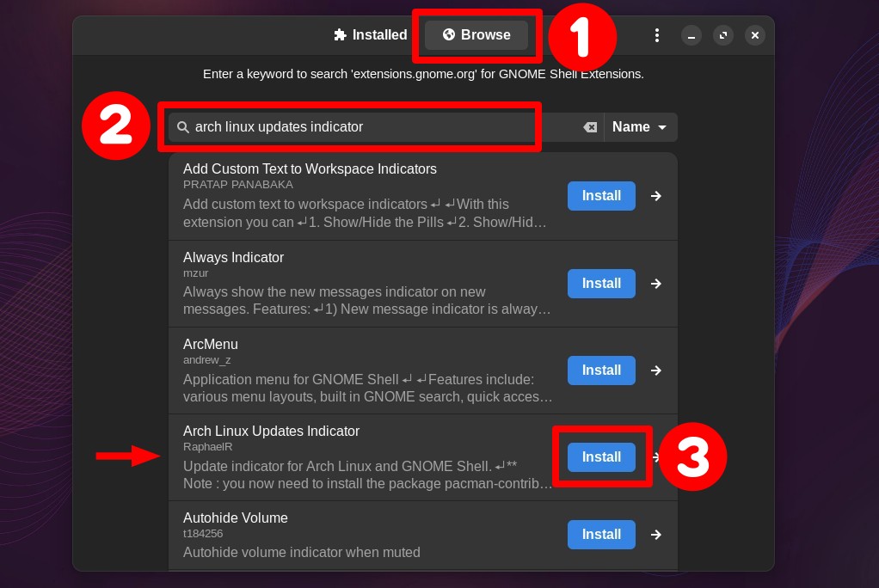Click author name mzur

pyautogui.click(x=195, y=273)
